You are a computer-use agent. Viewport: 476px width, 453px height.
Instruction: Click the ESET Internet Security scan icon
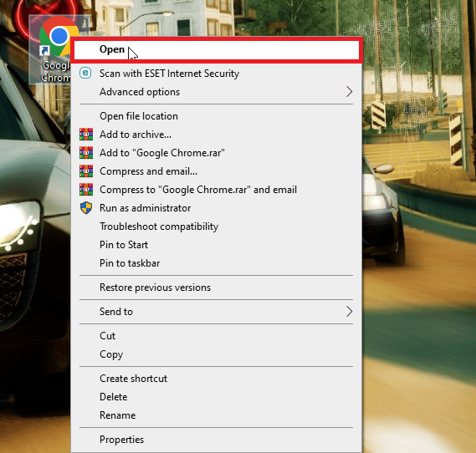pos(85,73)
